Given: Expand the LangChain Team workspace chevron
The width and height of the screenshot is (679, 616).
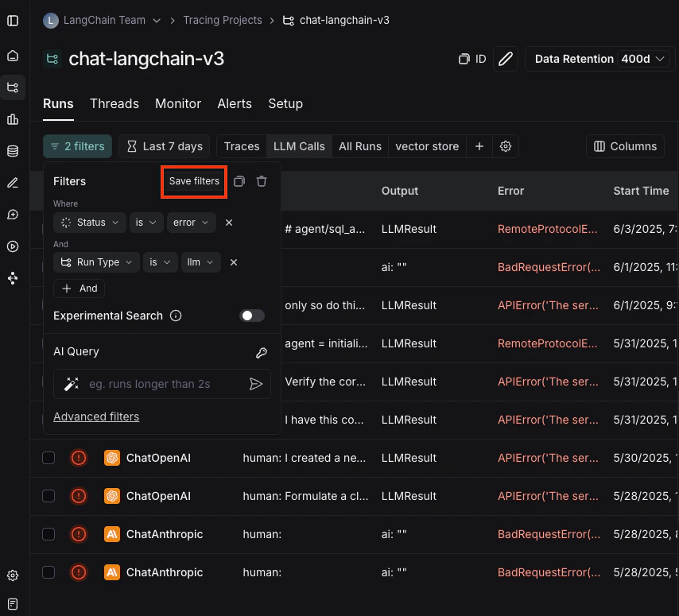Looking at the screenshot, I should tap(157, 21).
